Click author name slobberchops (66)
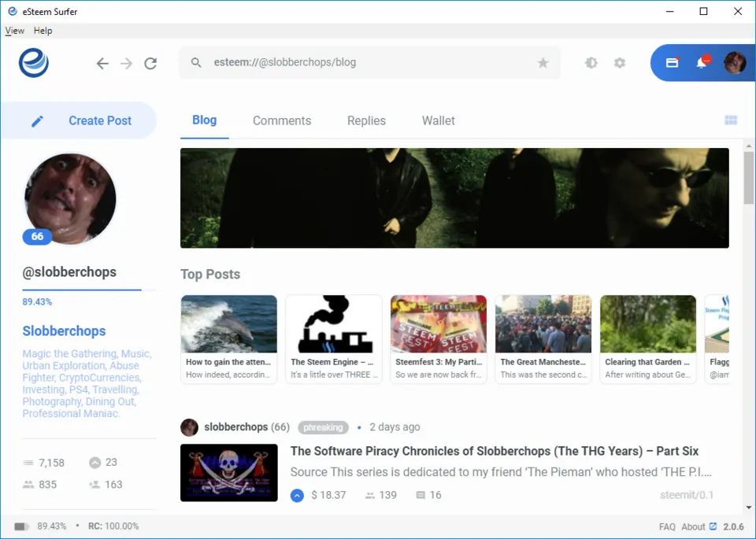The height and width of the screenshot is (539, 756). tap(246, 426)
